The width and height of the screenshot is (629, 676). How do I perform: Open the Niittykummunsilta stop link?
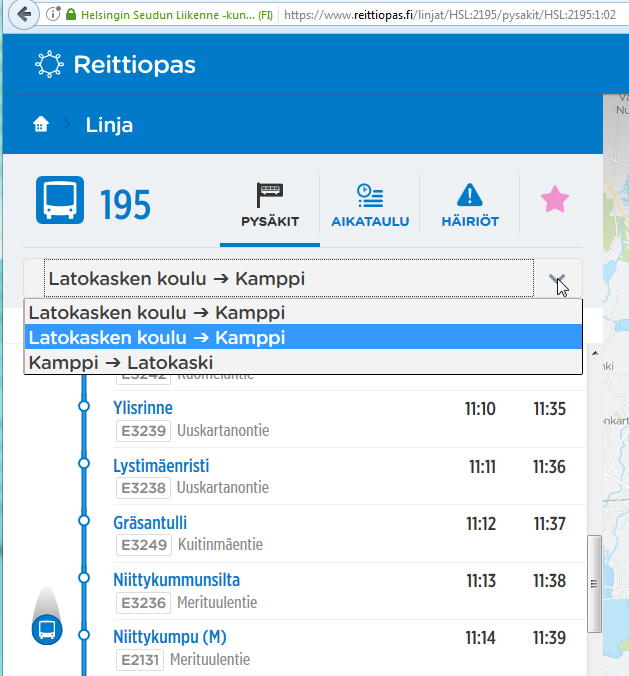(x=176, y=580)
